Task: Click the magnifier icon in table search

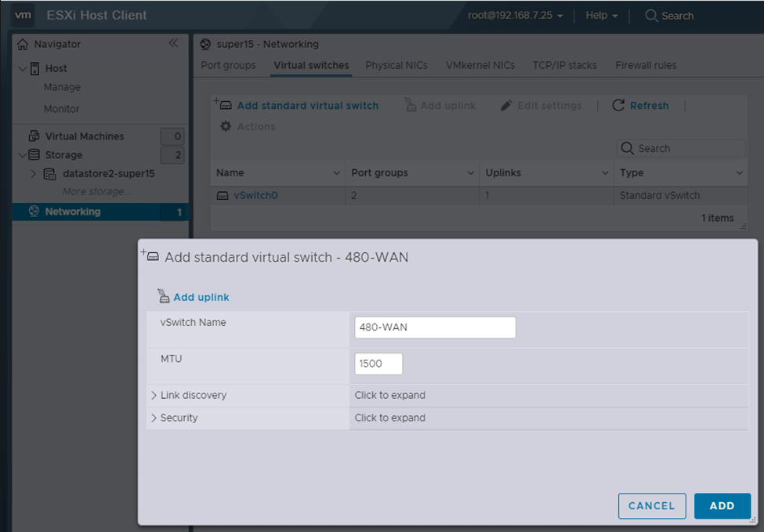Action: click(x=628, y=148)
